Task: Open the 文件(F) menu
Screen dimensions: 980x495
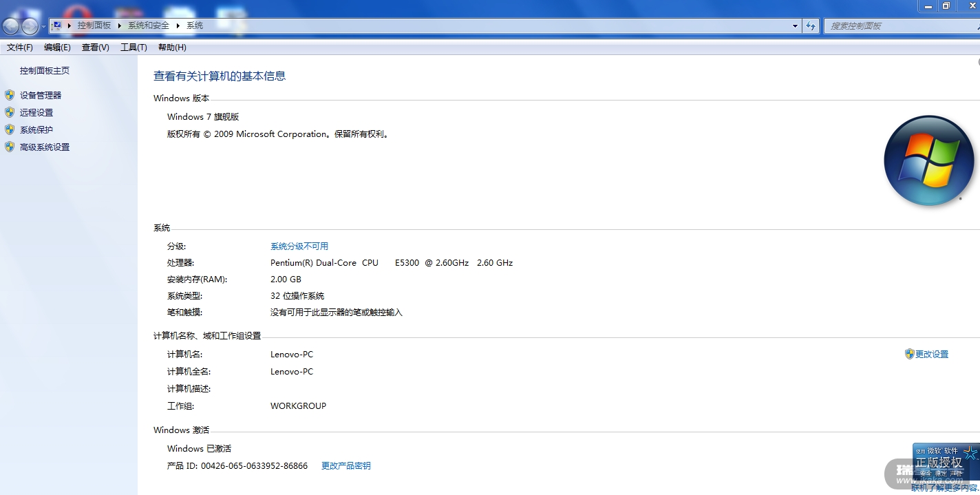Action: (x=20, y=48)
